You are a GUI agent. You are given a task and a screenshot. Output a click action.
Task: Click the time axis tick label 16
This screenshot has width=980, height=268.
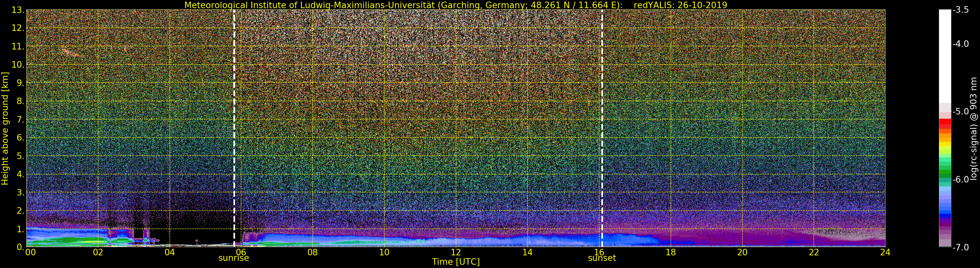(599, 252)
